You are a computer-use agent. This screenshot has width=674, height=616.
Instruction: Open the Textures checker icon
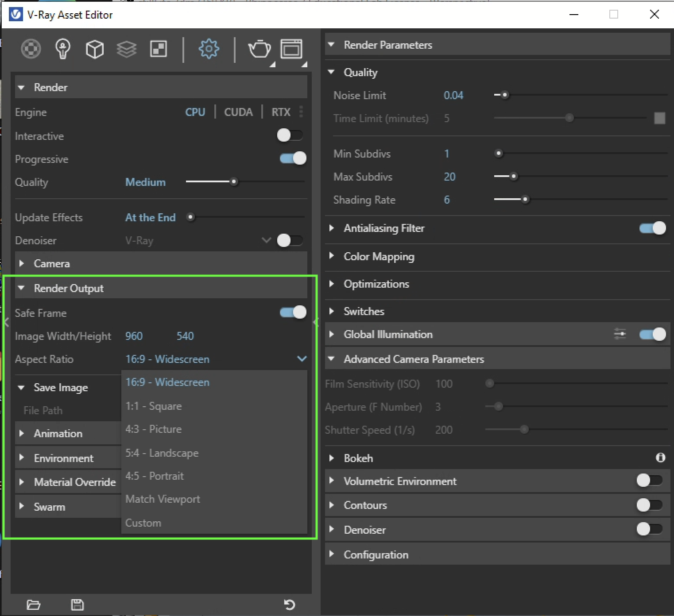click(x=159, y=49)
